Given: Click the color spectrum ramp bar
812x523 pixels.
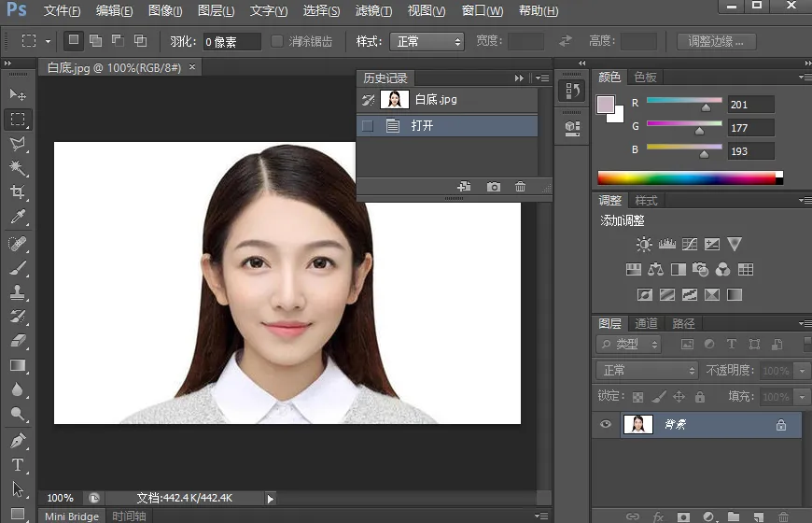Looking at the screenshot, I should pyautogui.click(x=686, y=177).
